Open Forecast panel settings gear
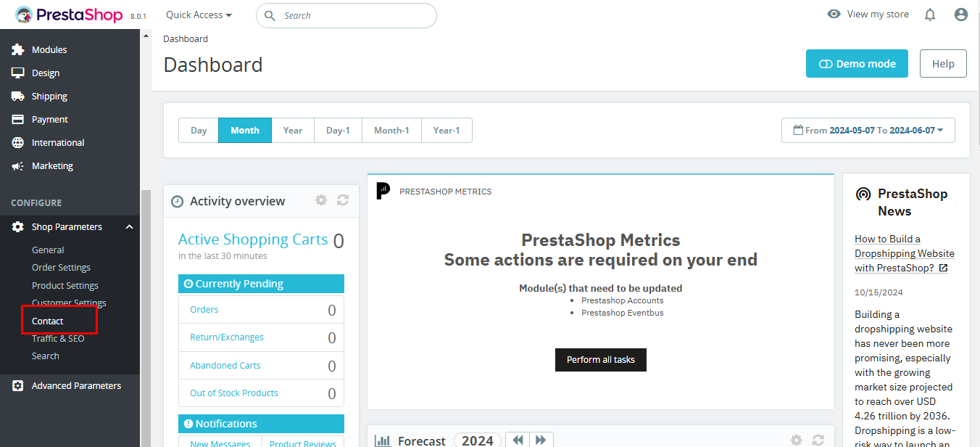The width and height of the screenshot is (980, 447). coord(797,440)
